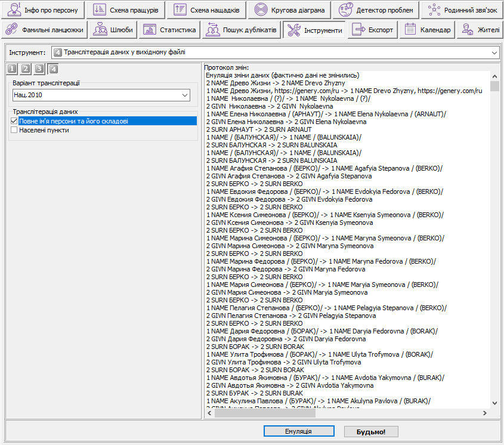The image size is (504, 445).
Task: Click the Будьмо! button
Action: (x=370, y=431)
